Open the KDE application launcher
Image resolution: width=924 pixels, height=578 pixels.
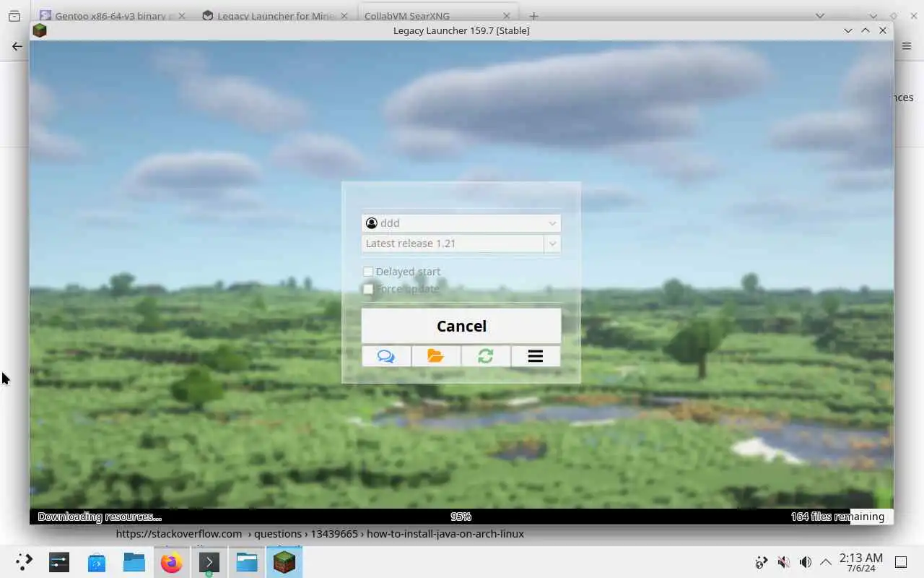click(24, 562)
